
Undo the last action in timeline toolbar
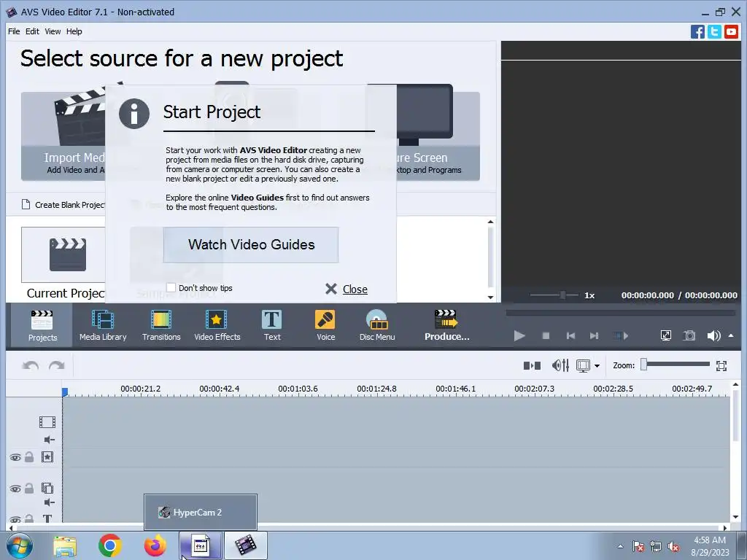click(31, 366)
